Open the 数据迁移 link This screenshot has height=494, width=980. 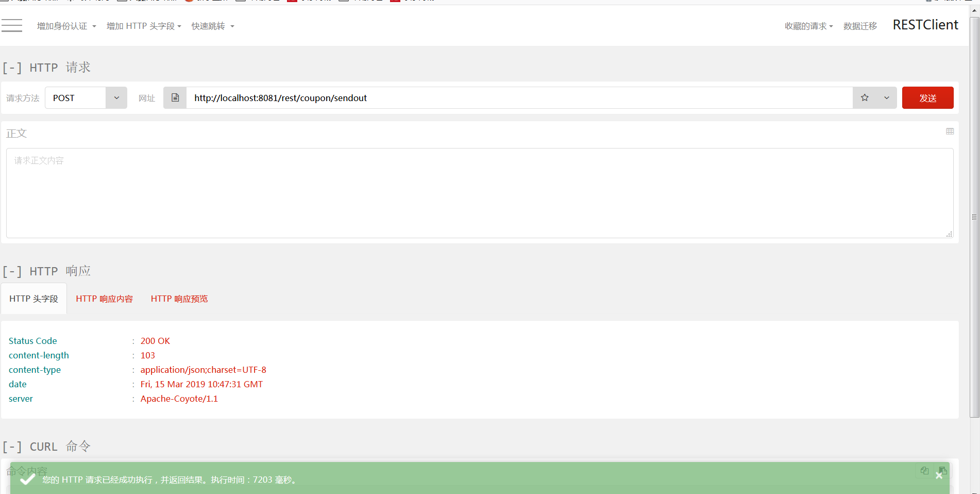point(860,26)
